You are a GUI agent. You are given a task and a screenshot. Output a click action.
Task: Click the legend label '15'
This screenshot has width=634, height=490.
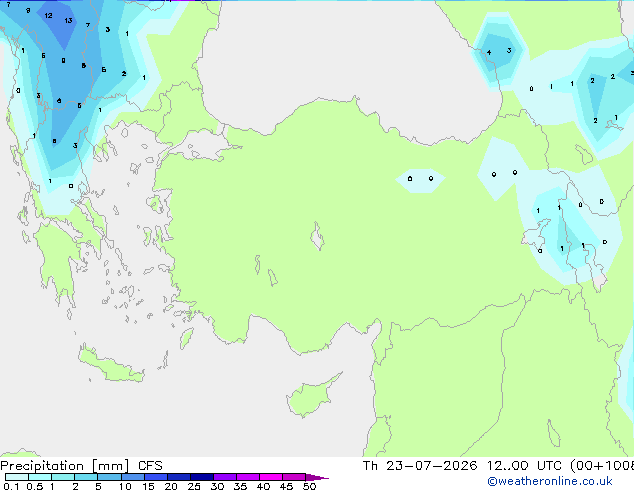tap(148, 486)
